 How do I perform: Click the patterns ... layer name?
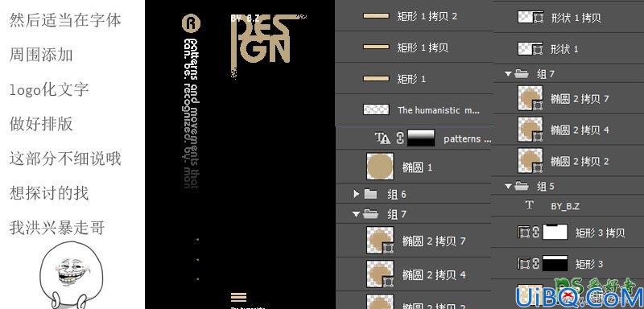click(468, 138)
